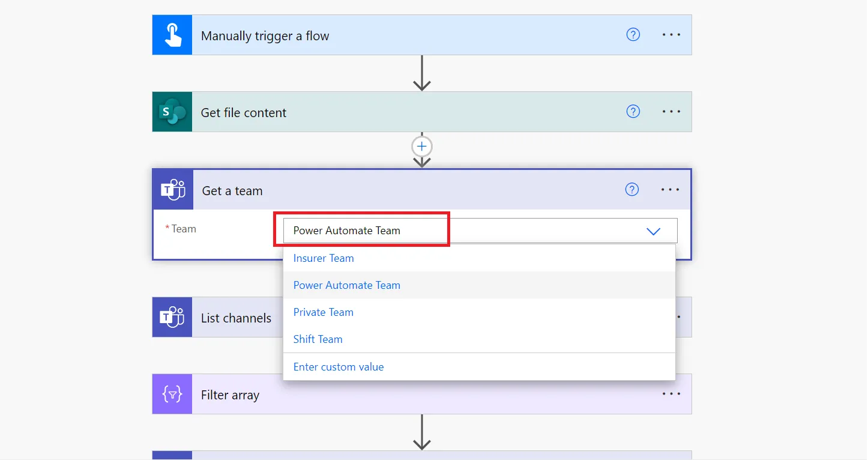Image resolution: width=868 pixels, height=460 pixels.
Task: Select Private Team from the list
Action: point(479,312)
